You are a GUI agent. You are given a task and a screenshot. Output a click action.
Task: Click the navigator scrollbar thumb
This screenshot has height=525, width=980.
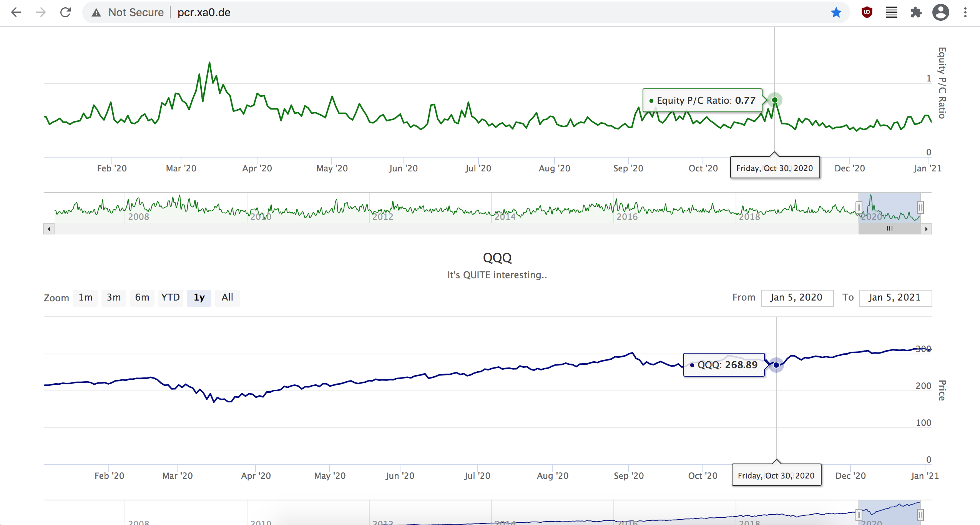(x=889, y=229)
